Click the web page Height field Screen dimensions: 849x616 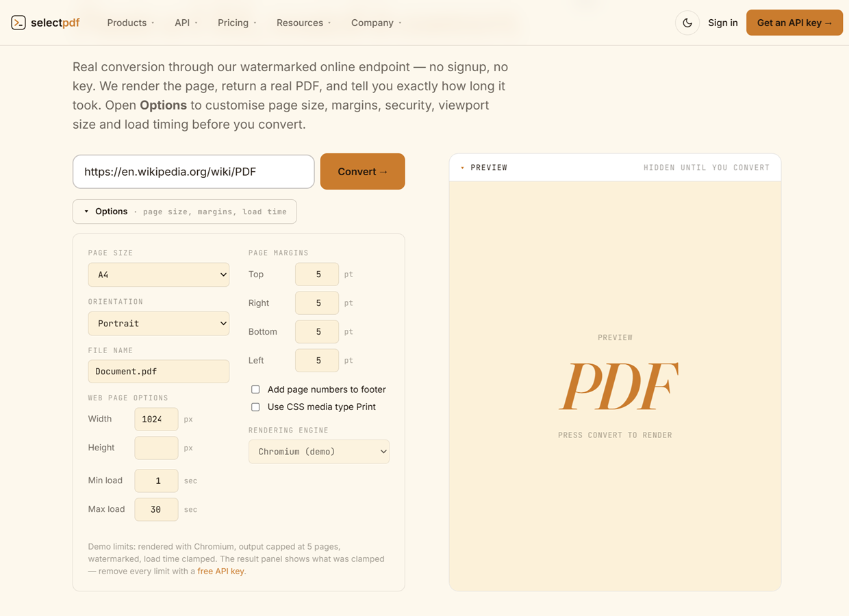coord(156,448)
